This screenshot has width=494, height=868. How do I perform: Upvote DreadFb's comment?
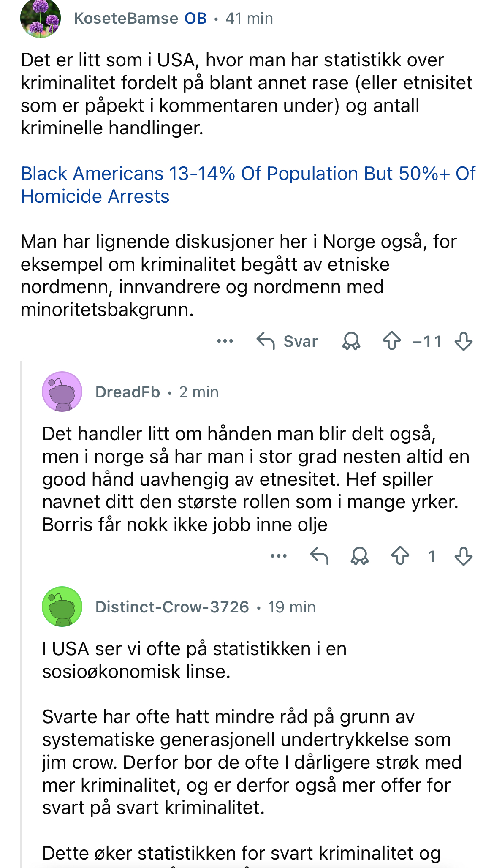pos(400,556)
